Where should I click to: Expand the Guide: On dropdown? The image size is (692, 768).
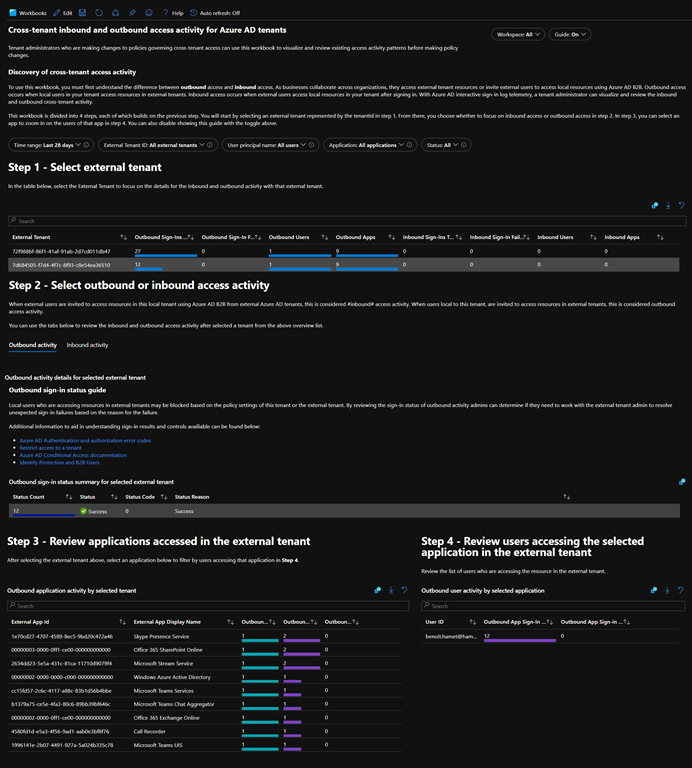click(573, 34)
